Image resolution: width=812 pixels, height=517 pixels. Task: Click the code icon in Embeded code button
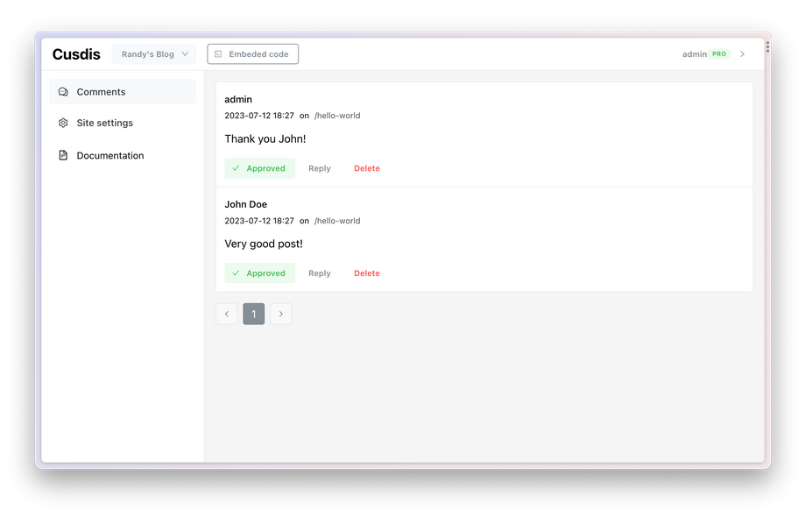(219, 54)
